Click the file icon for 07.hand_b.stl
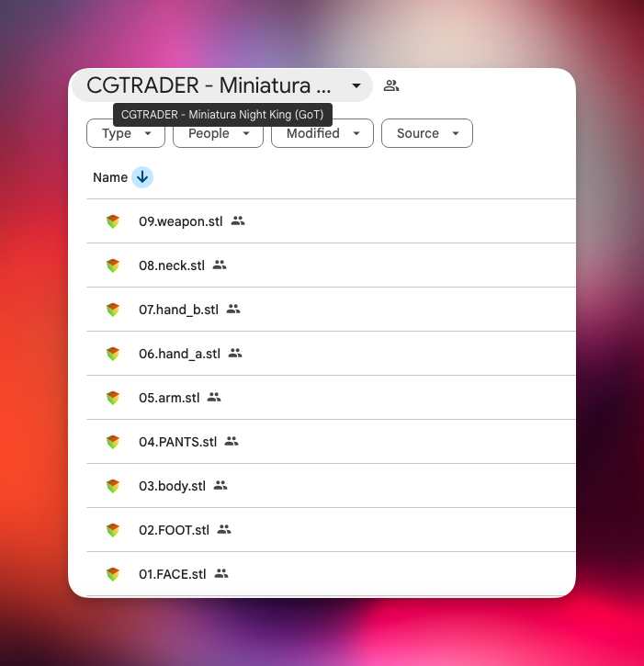This screenshot has width=644, height=666. coord(113,310)
